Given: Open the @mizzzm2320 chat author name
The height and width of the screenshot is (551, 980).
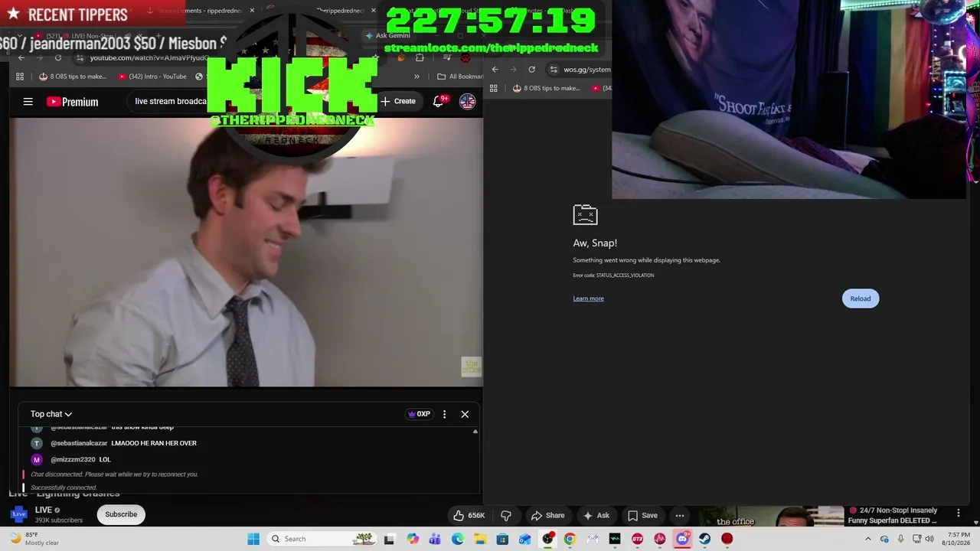Looking at the screenshot, I should click(73, 459).
